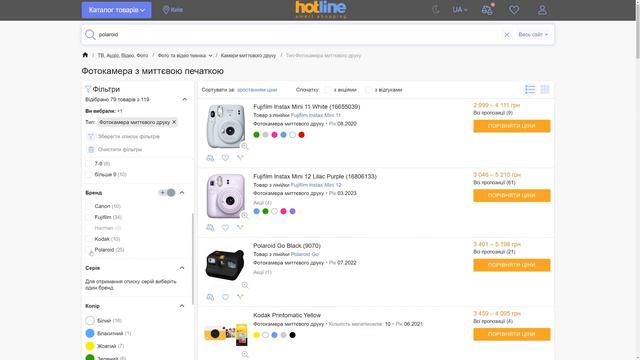Toggle dark mode moon icon
640x360 pixels.
tap(436, 10)
